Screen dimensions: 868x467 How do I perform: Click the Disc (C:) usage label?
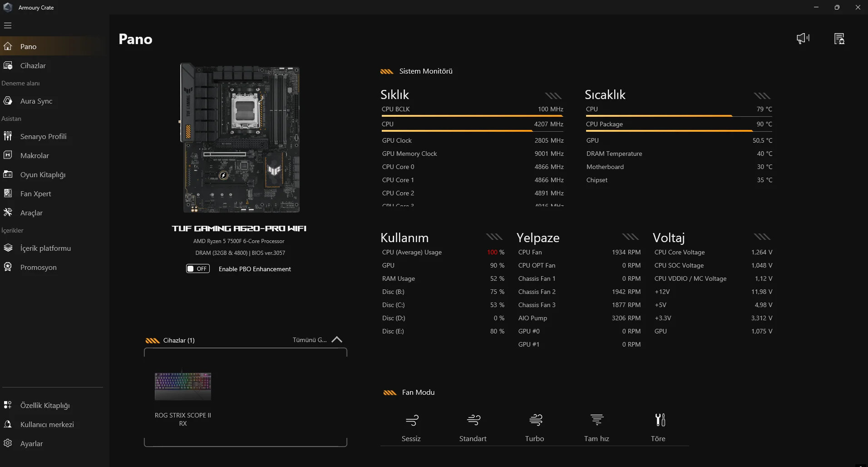[393, 305]
